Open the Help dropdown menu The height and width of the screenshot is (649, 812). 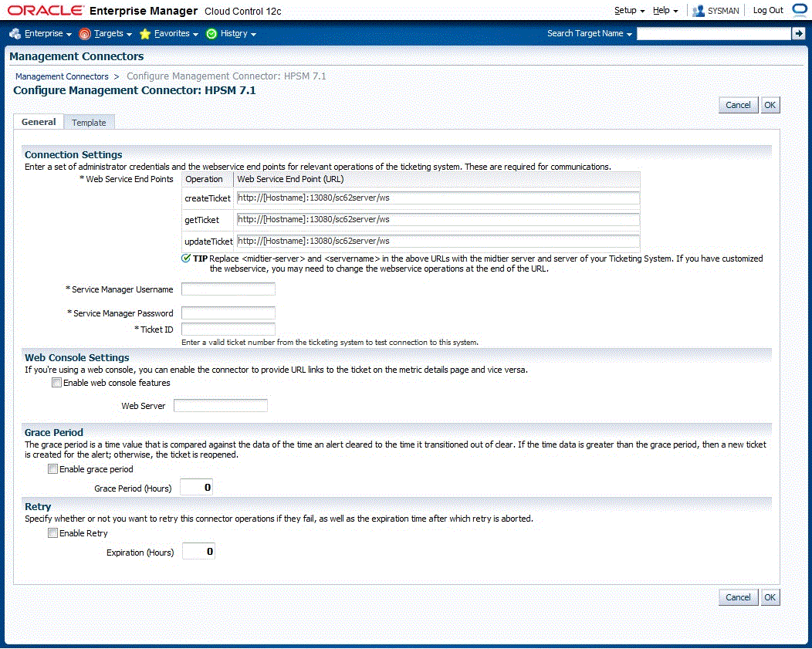(x=665, y=10)
